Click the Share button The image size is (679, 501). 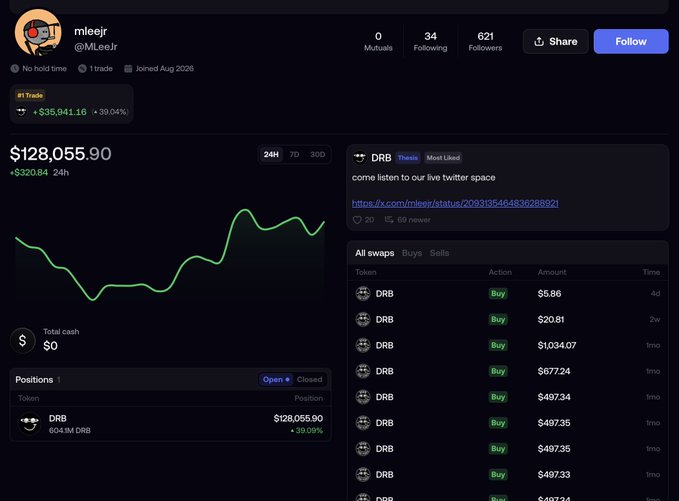tap(556, 42)
